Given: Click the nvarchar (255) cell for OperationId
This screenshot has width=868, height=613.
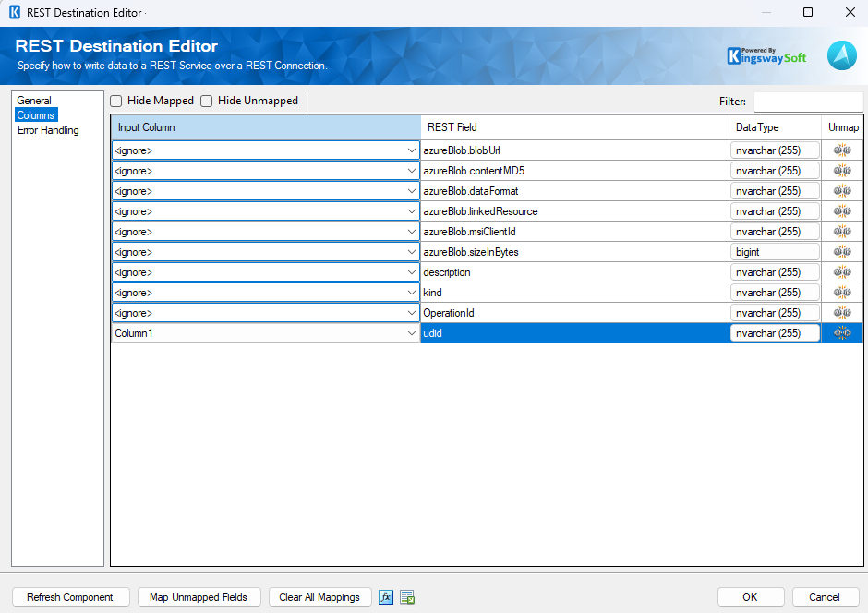Looking at the screenshot, I should 775,313.
